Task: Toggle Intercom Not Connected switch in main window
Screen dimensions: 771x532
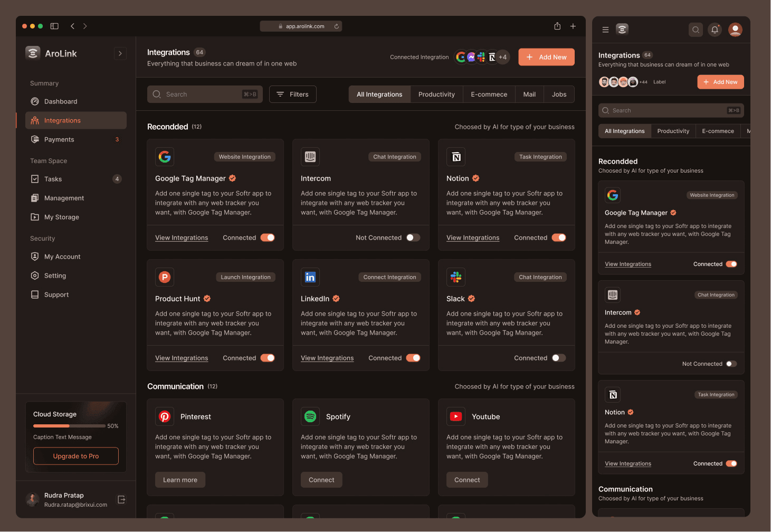Action: [413, 237]
